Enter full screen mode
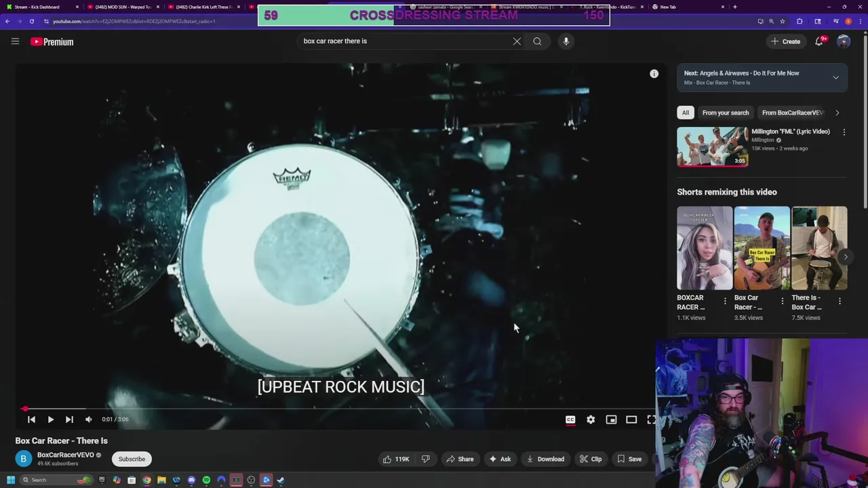The height and width of the screenshot is (488, 868). pyautogui.click(x=651, y=420)
